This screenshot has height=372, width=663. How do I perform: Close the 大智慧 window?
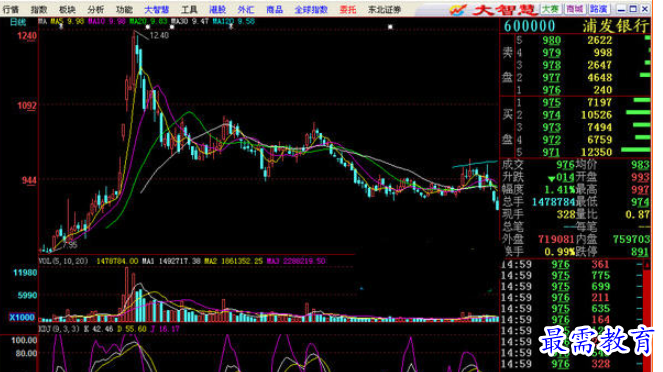(645, 9)
